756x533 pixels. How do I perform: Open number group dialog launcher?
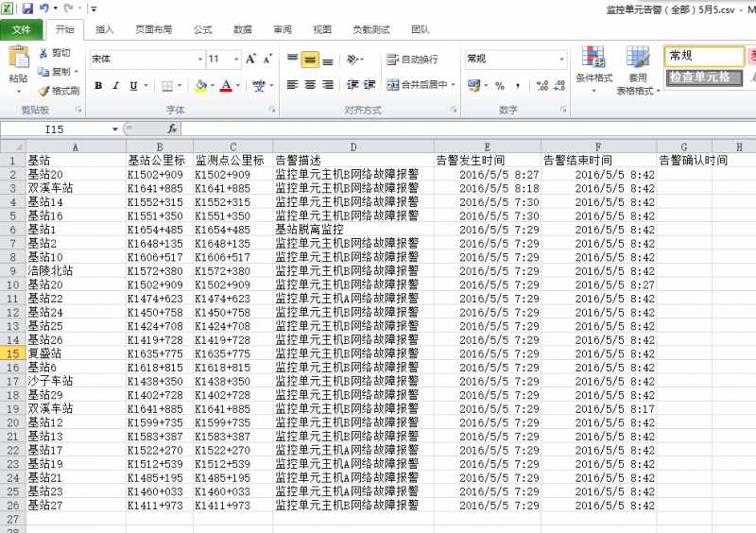click(563, 110)
